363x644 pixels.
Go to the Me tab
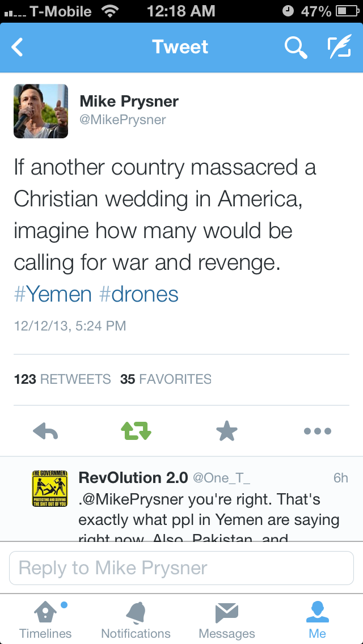[318, 620]
